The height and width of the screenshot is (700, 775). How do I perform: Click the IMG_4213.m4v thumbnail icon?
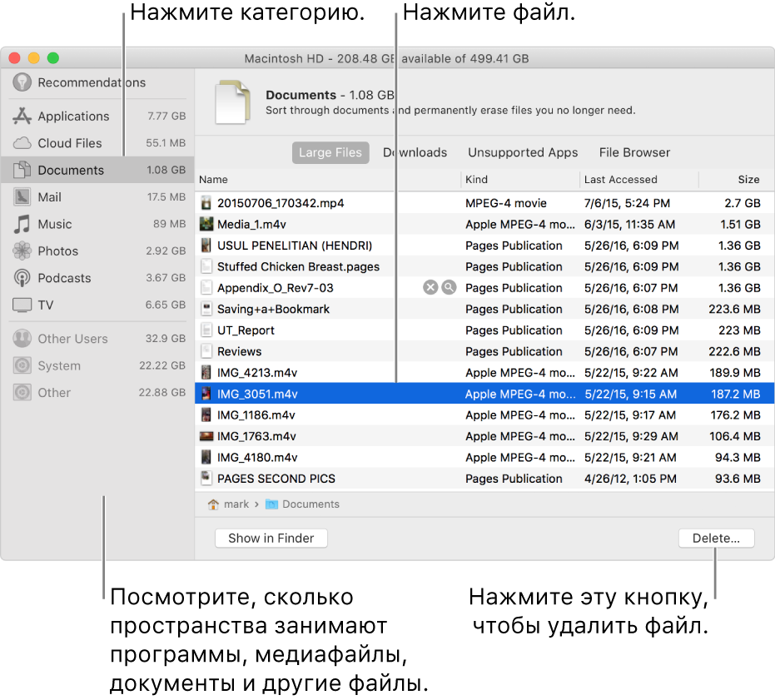coord(206,372)
